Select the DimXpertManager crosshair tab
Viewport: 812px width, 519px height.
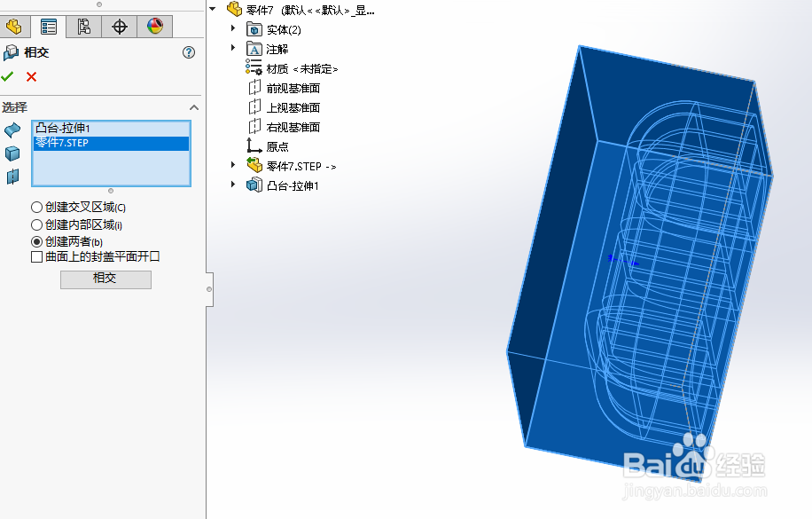pyautogui.click(x=120, y=26)
